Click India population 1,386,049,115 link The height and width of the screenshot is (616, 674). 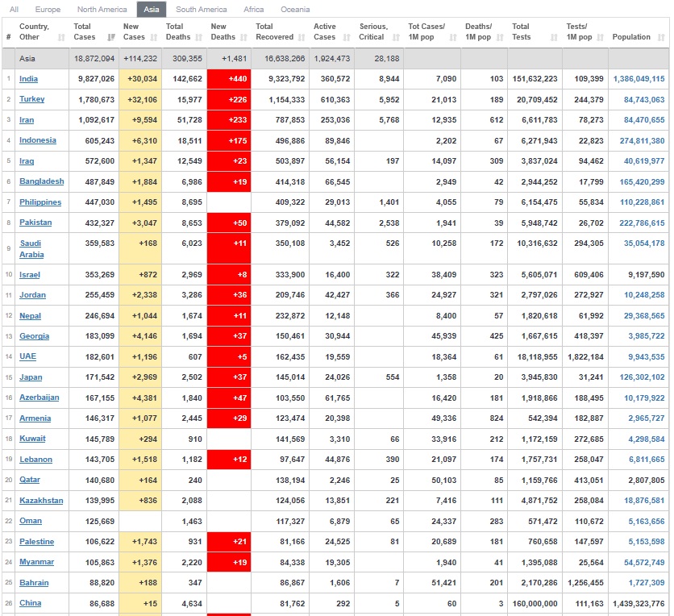tap(639, 79)
